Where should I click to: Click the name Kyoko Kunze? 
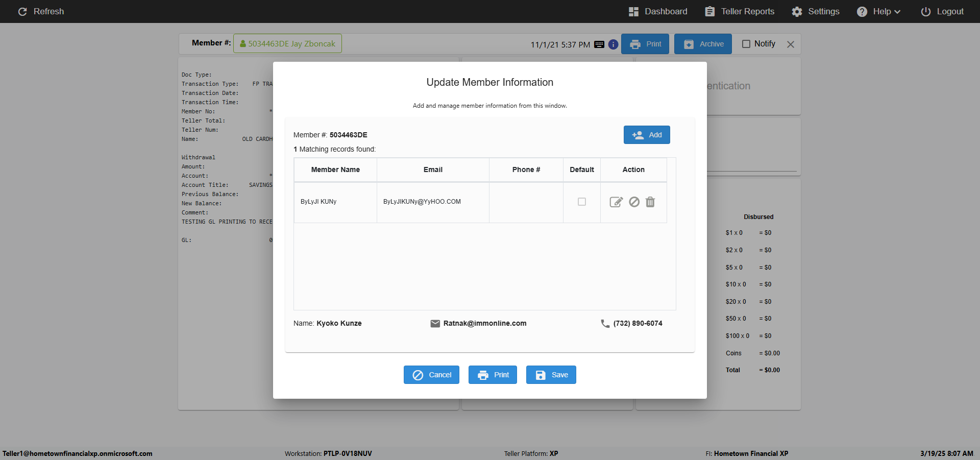[x=339, y=323]
